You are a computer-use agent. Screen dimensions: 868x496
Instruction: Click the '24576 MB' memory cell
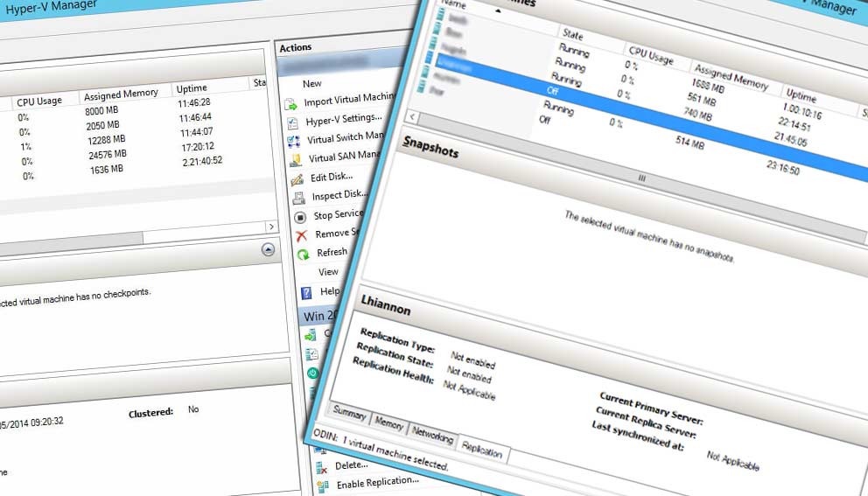[x=108, y=155]
